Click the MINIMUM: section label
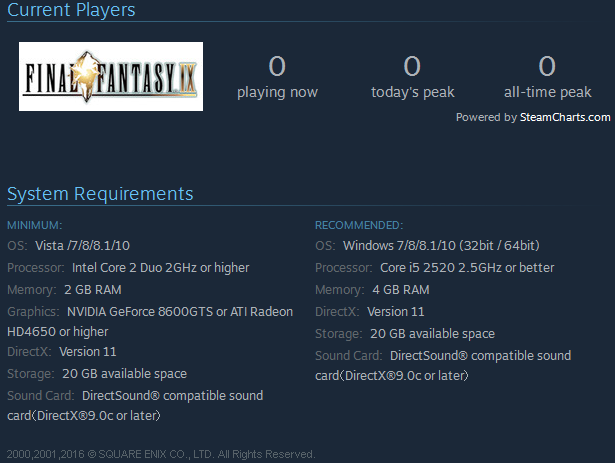This screenshot has width=615, height=463. pos(35,225)
